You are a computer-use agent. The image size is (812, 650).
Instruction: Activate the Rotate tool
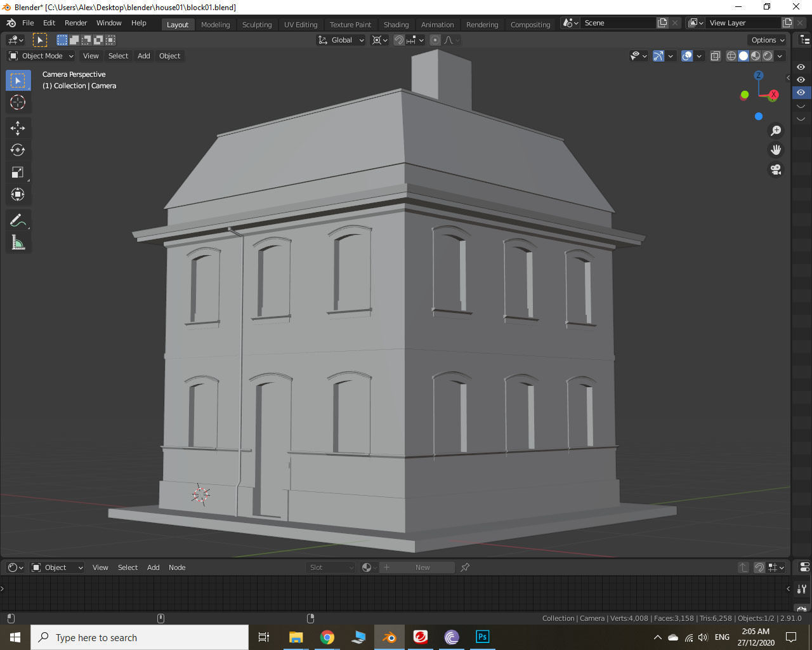[18, 150]
